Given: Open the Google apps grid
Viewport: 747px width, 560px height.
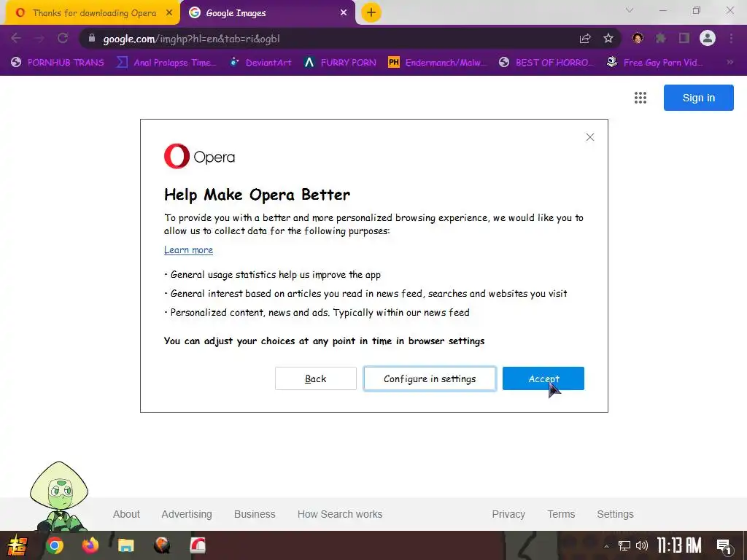Looking at the screenshot, I should (640, 98).
